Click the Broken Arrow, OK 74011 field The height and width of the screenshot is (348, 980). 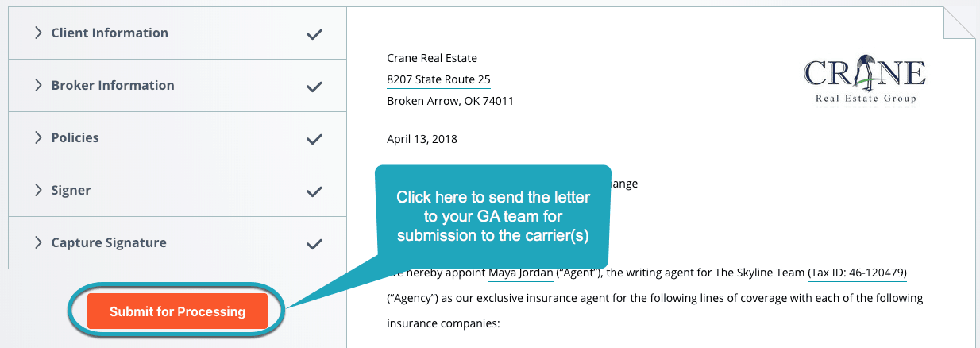pos(450,102)
